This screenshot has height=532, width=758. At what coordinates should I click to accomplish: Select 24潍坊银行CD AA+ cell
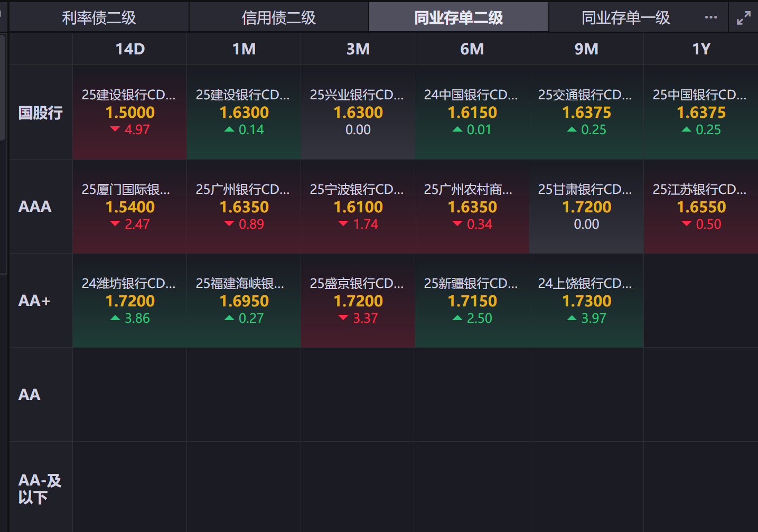click(130, 301)
